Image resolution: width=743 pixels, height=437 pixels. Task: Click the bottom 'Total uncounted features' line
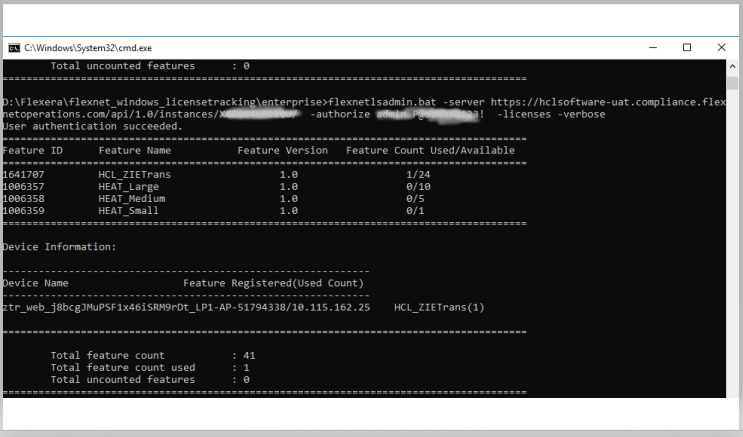150,380
